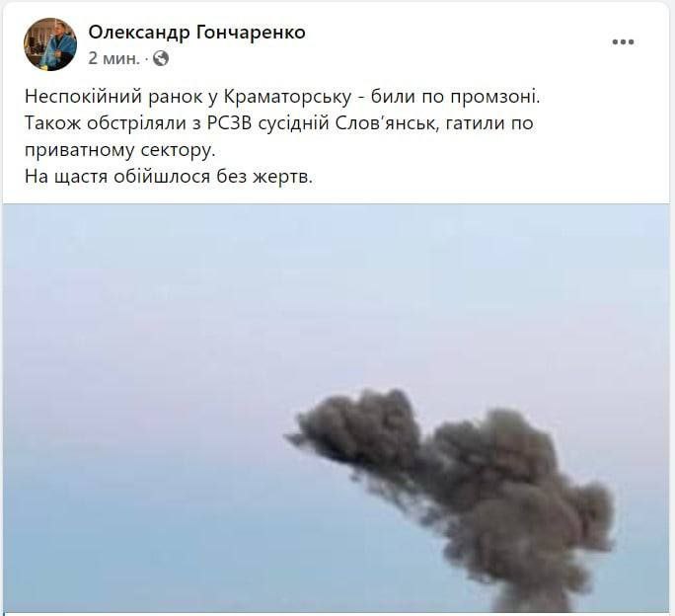Click the first name "Олександр" in the header
Screen dimensions: 675x616
pos(139,33)
